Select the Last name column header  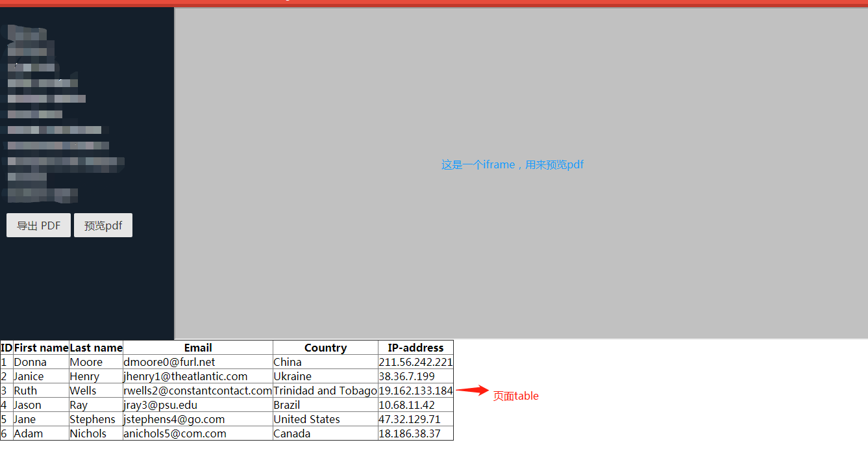click(x=96, y=348)
